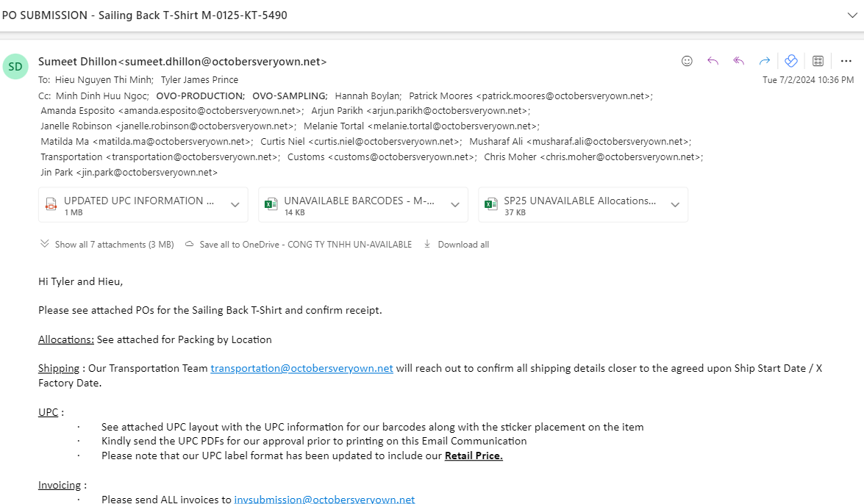864x504 pixels.
Task: Click the Retail Price bold text
Action: tap(474, 456)
